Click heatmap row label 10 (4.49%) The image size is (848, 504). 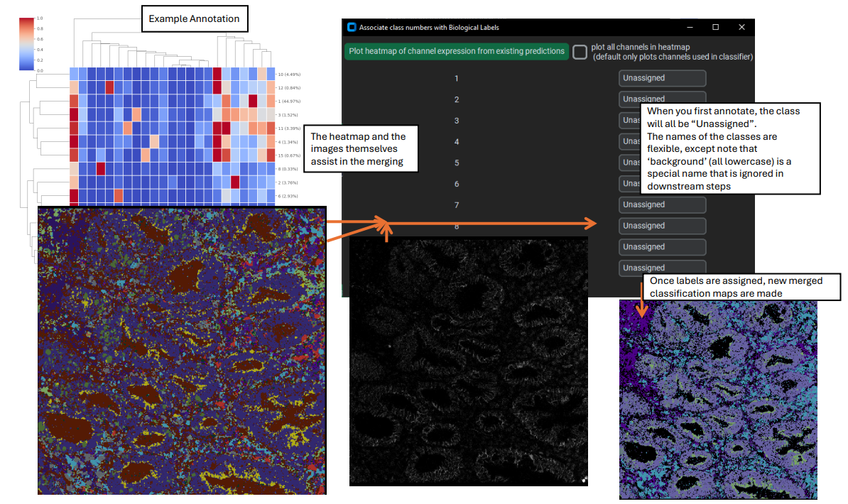coord(289,75)
